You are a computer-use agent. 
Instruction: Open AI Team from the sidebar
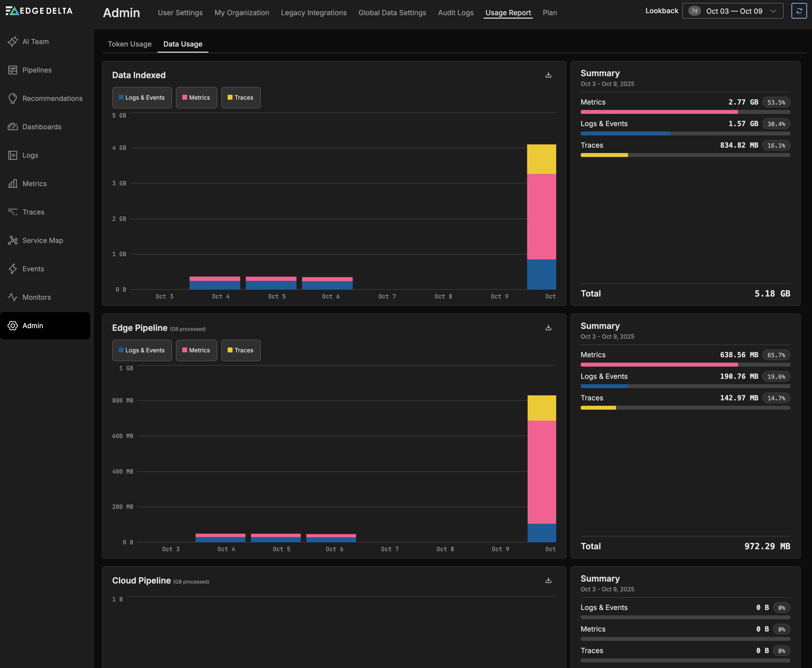pyautogui.click(x=36, y=42)
